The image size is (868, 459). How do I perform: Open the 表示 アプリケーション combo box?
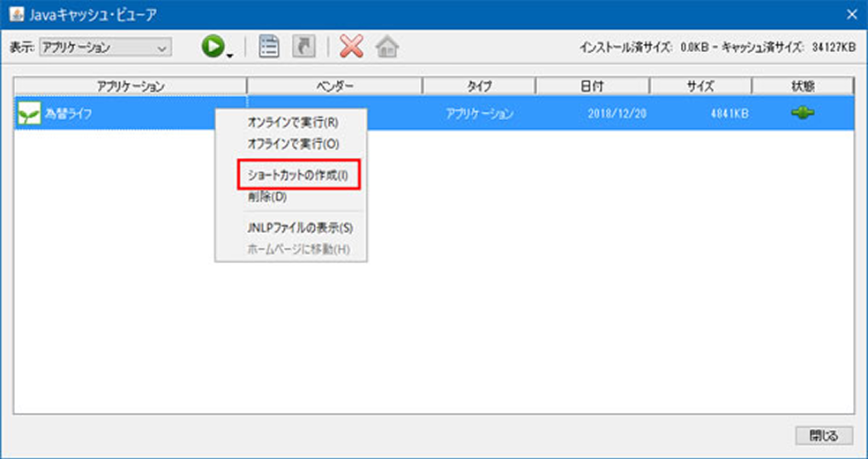[x=105, y=48]
